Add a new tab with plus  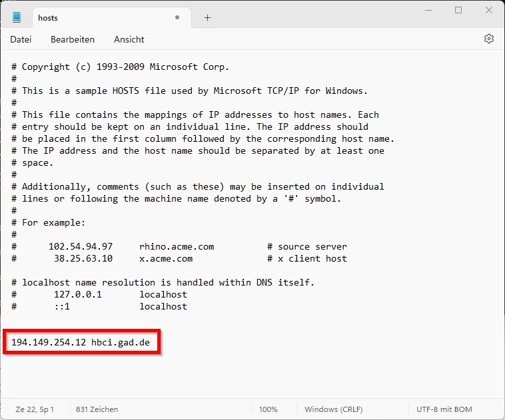coord(207,18)
